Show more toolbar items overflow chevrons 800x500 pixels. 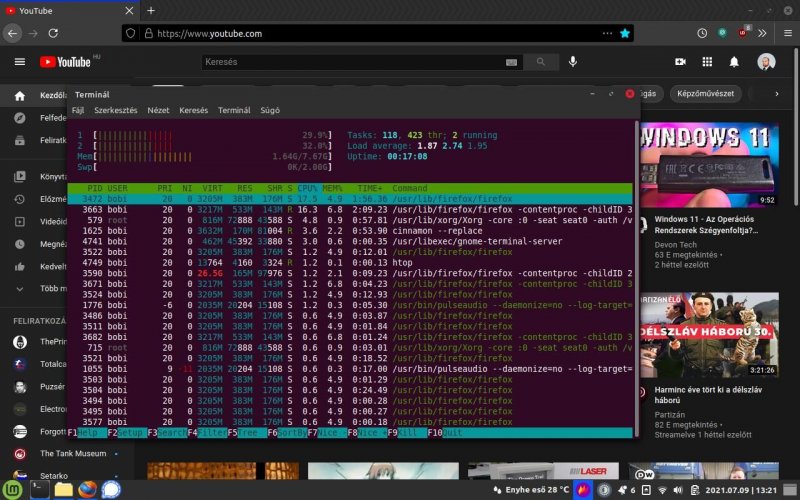(x=762, y=33)
